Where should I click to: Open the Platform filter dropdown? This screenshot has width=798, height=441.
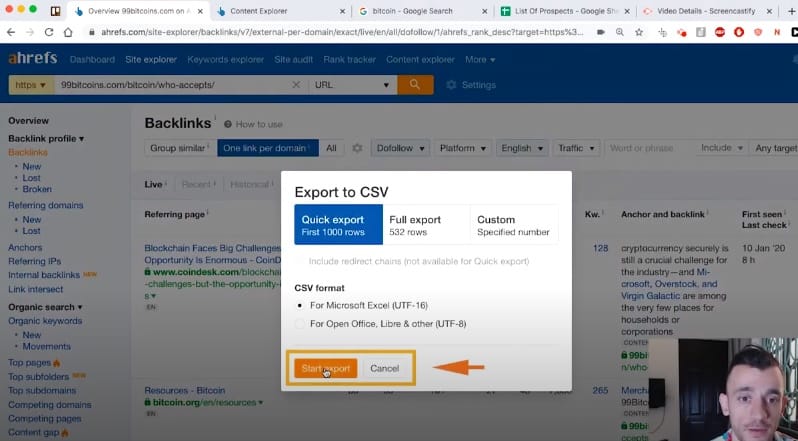462,148
